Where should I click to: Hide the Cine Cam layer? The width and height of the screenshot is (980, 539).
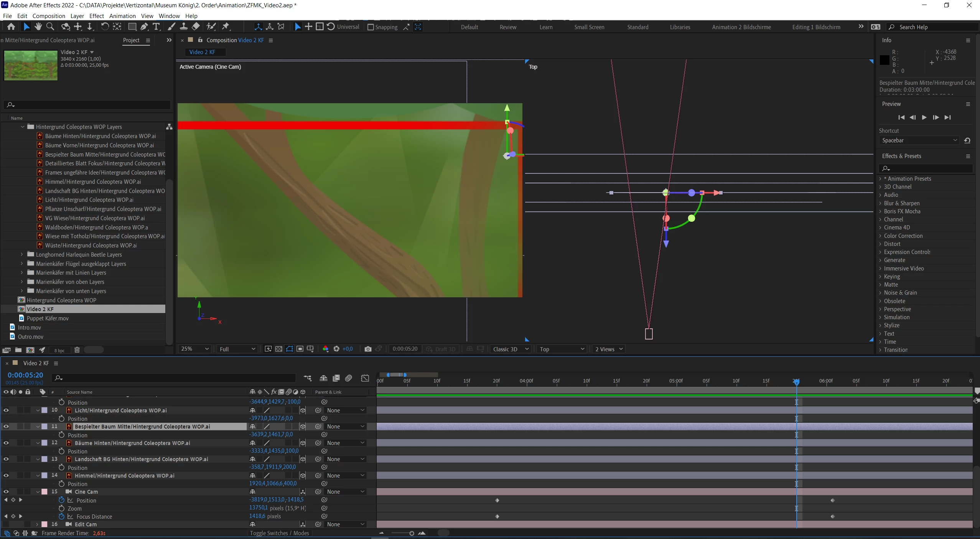click(x=6, y=491)
